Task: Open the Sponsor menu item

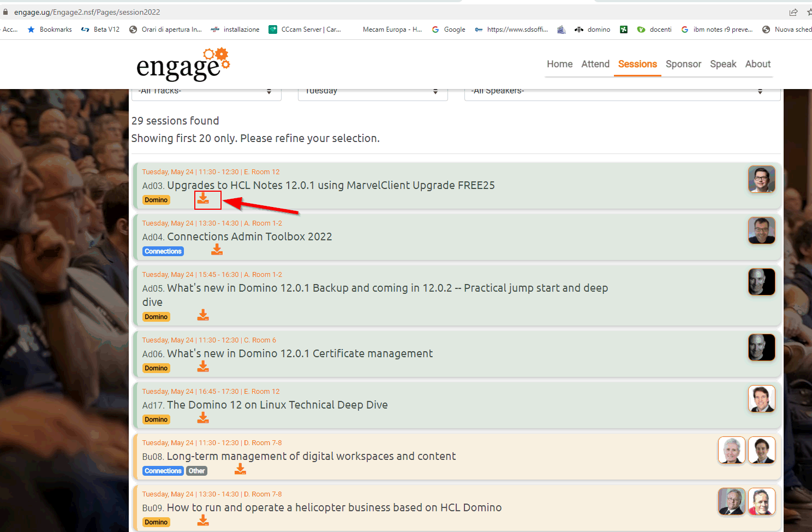Action: click(x=683, y=64)
